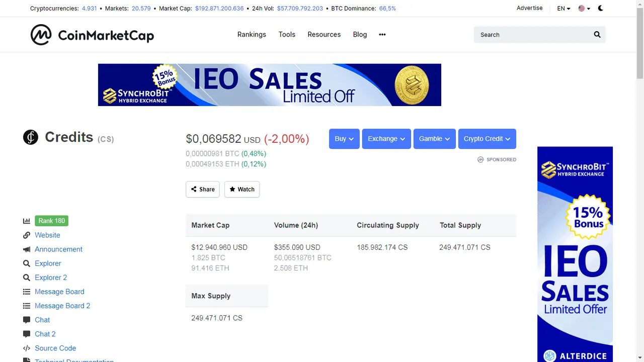The width and height of the screenshot is (644, 362).
Task: Click the Rank 180 badge
Action: click(52, 221)
